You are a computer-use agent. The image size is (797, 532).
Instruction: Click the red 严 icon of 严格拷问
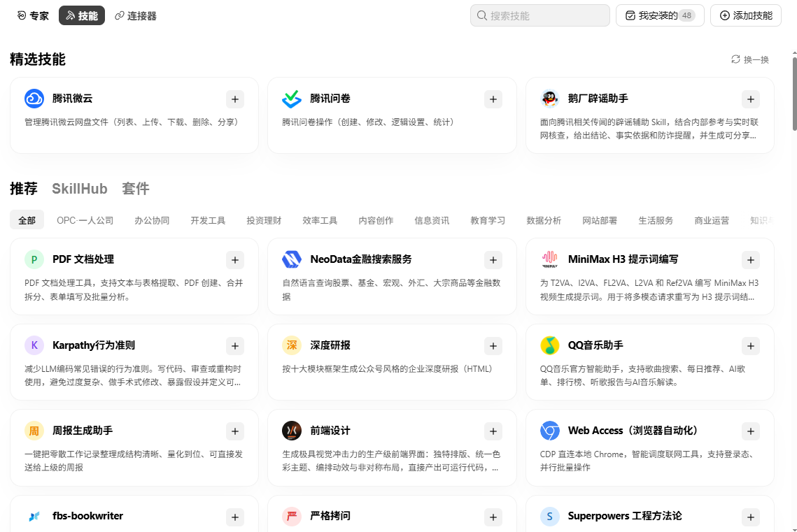(292, 516)
